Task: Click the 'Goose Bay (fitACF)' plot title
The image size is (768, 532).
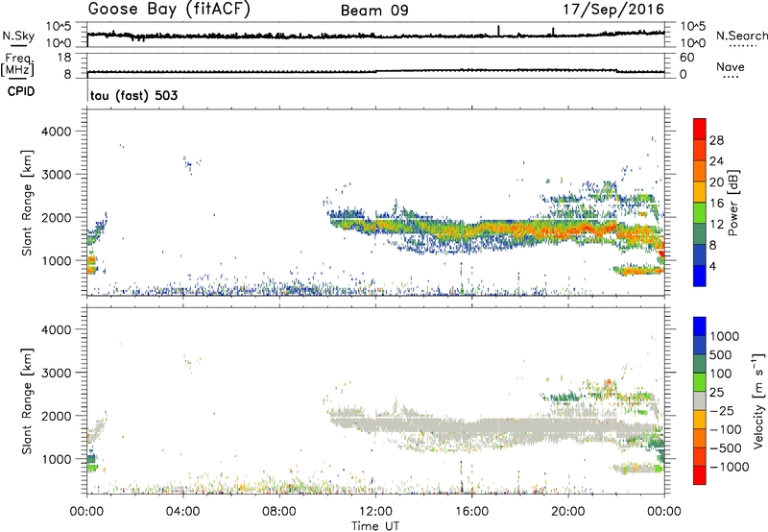Action: 169,9
